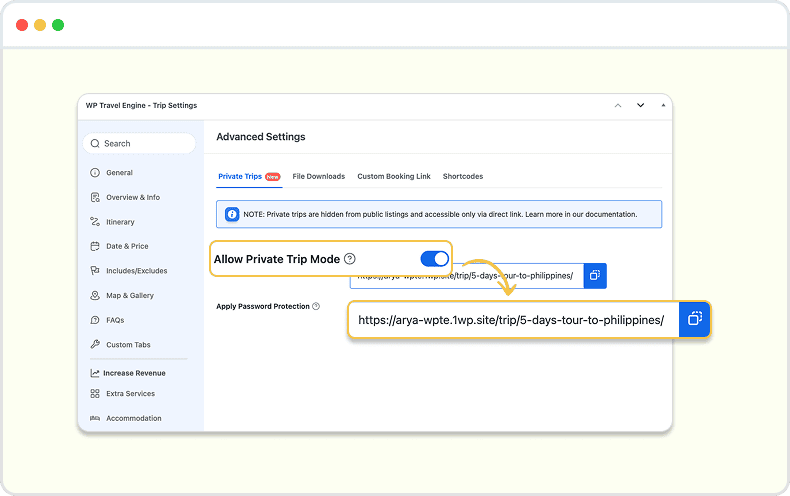Go to the Itinerary section

(120, 222)
